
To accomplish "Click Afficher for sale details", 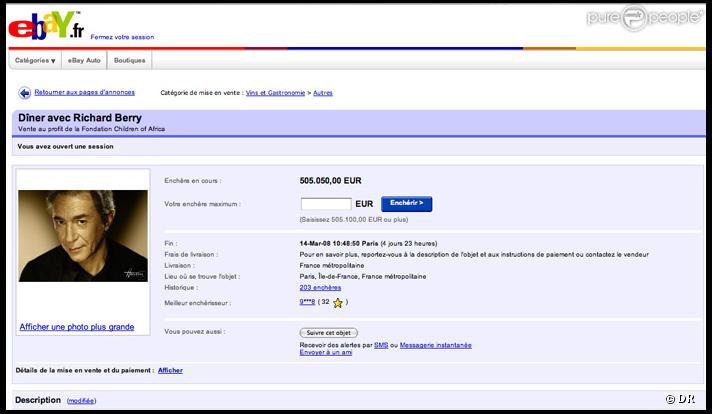I will tap(170, 370).
